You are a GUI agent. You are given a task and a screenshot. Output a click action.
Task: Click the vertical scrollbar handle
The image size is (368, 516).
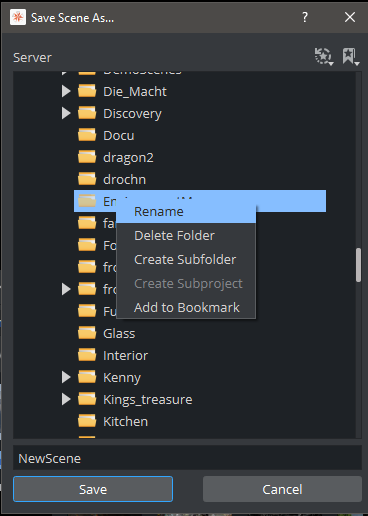[358, 265]
